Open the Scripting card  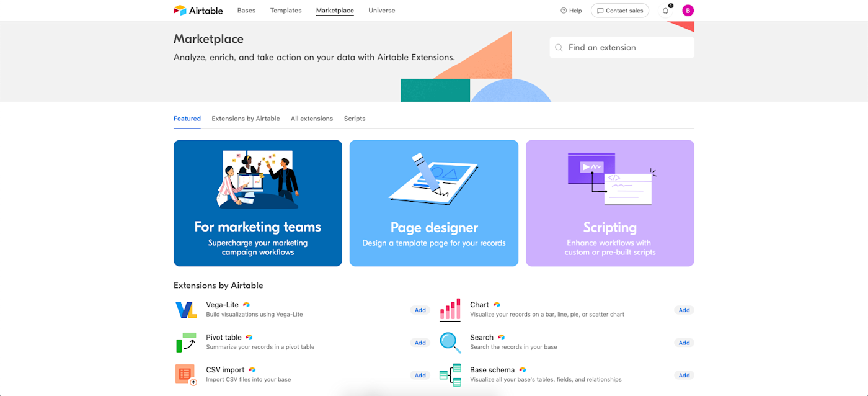click(x=610, y=203)
